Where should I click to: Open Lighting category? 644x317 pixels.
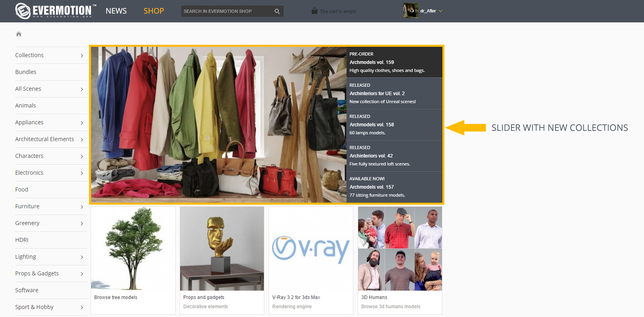point(26,257)
